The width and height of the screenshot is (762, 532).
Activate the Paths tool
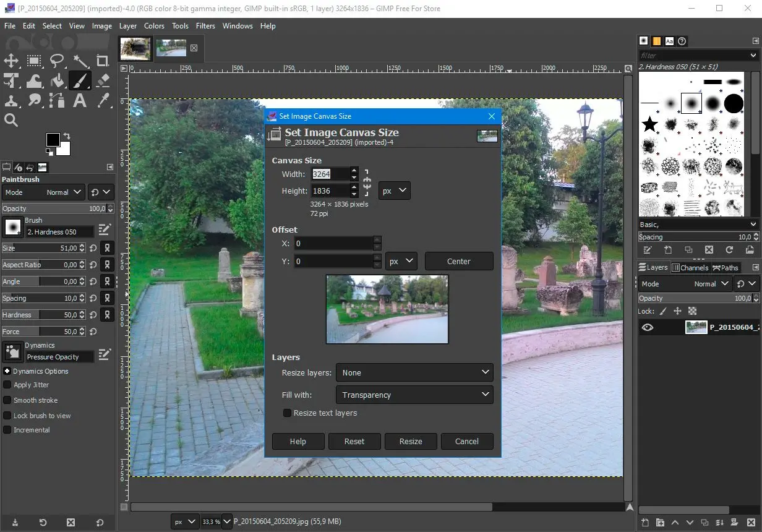[x=57, y=100]
